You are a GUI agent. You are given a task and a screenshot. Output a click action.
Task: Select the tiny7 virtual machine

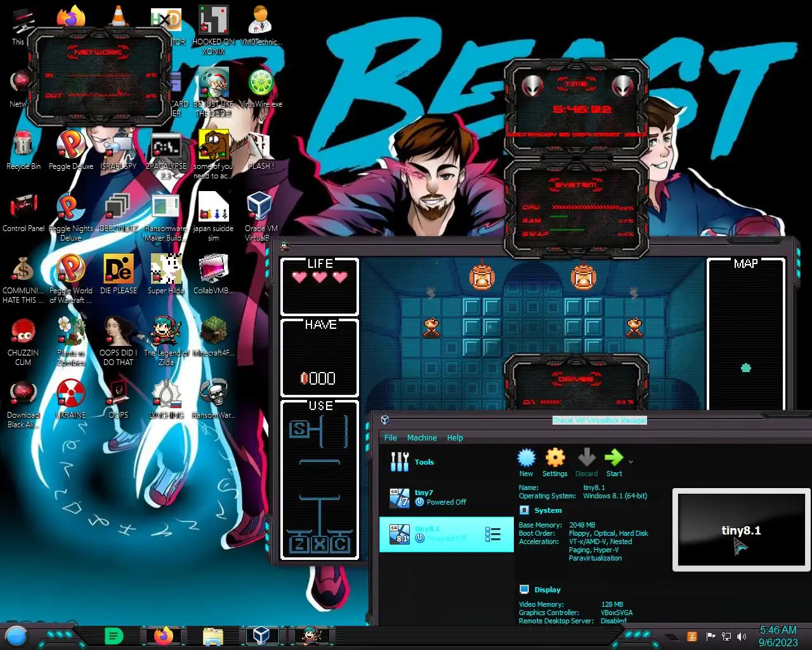pyautogui.click(x=447, y=498)
